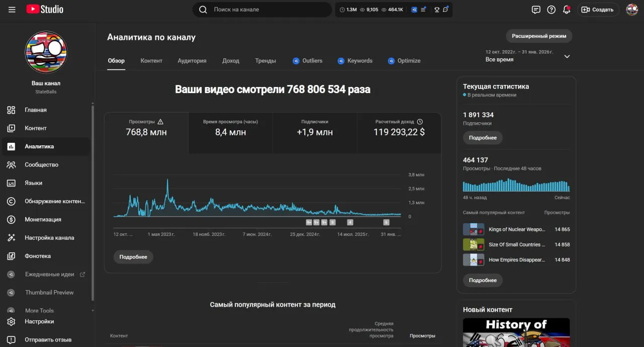
Task: Click the clock icon beside Расчетный доход
Action: [x=420, y=122]
